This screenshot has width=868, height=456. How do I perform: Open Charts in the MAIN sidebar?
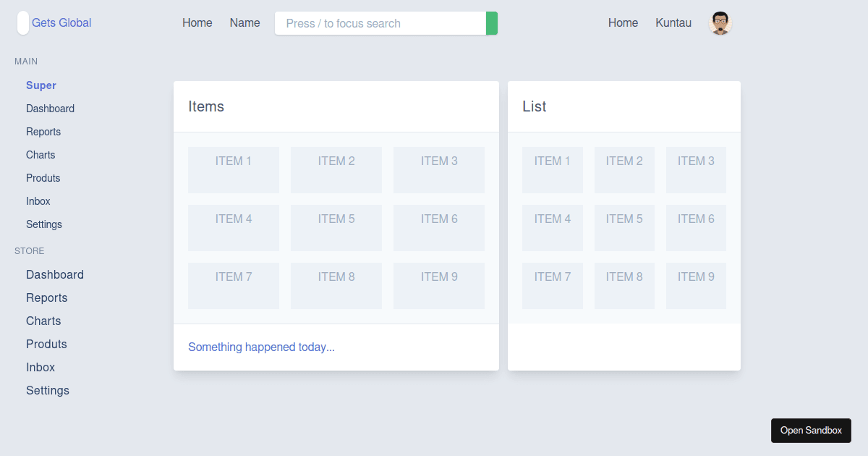(41, 154)
